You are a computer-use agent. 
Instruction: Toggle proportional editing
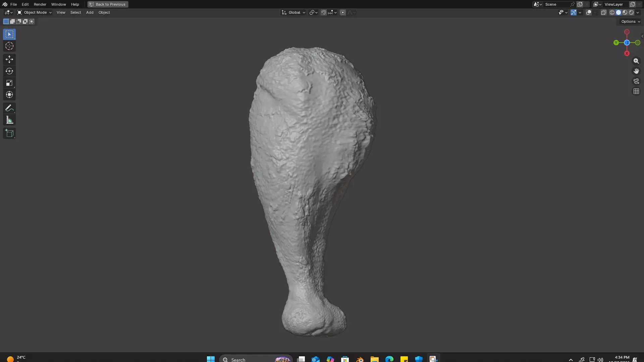[343, 12]
